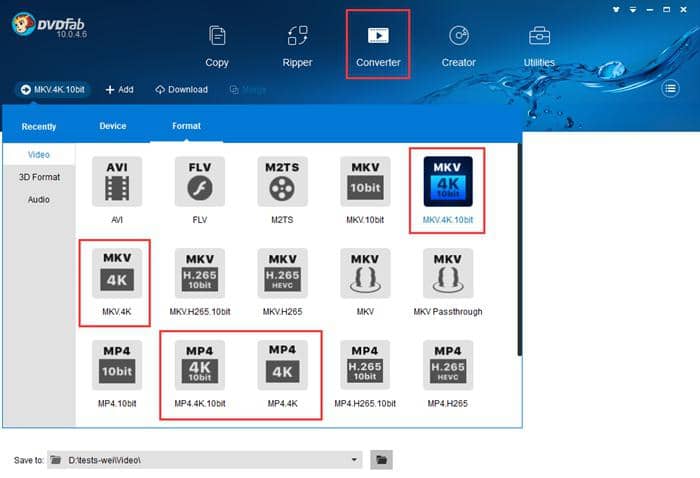The height and width of the screenshot is (478, 700).
Task: Switch to the Creator module
Action: (x=458, y=46)
